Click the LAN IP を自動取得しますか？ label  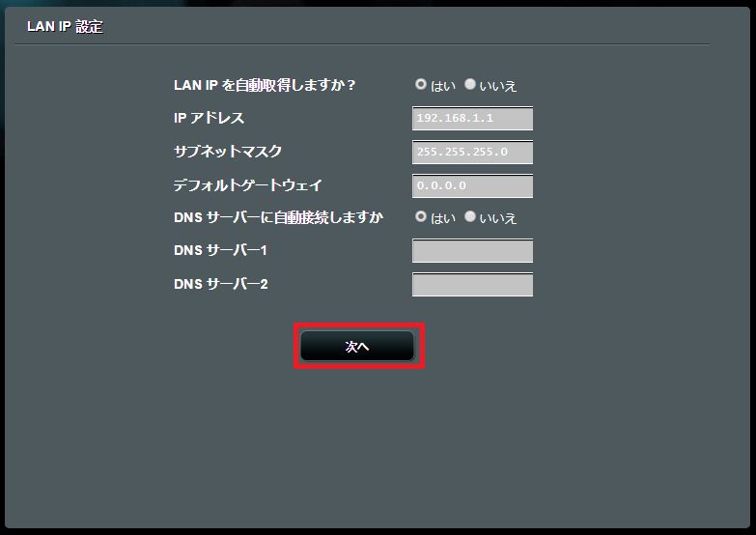tap(265, 85)
